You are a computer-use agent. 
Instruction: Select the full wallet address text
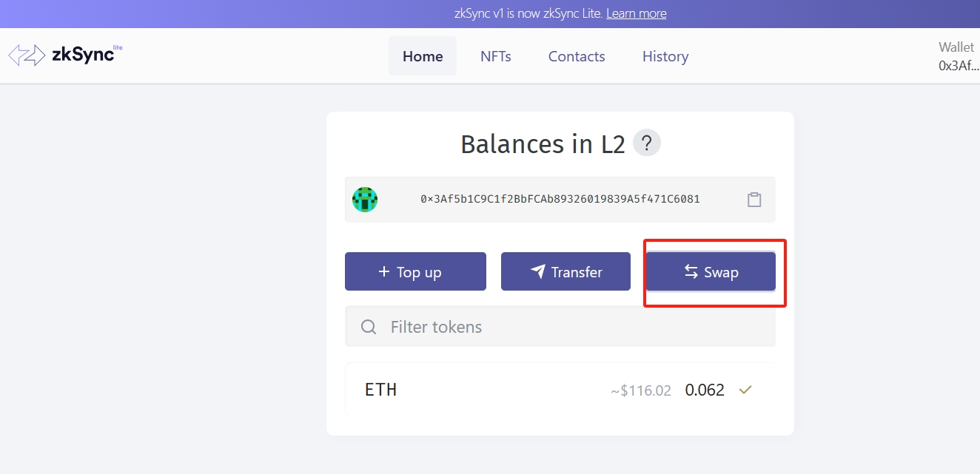pyautogui.click(x=560, y=199)
